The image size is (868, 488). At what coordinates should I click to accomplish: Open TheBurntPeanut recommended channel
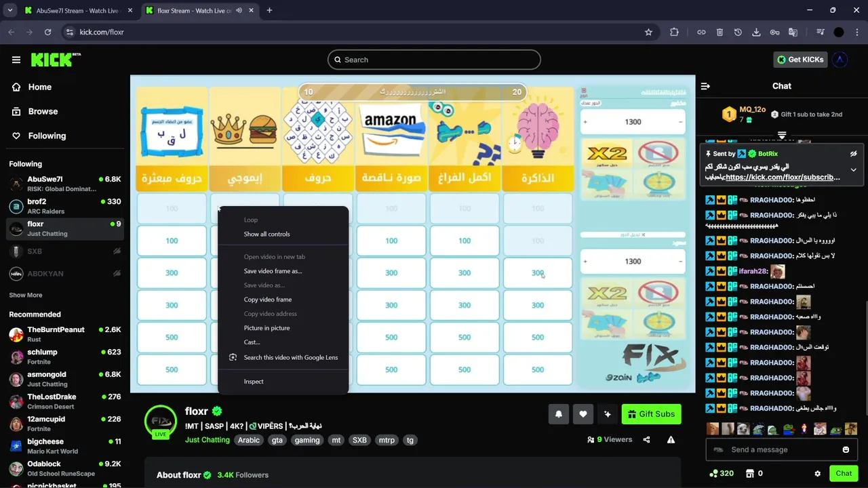(x=64, y=334)
